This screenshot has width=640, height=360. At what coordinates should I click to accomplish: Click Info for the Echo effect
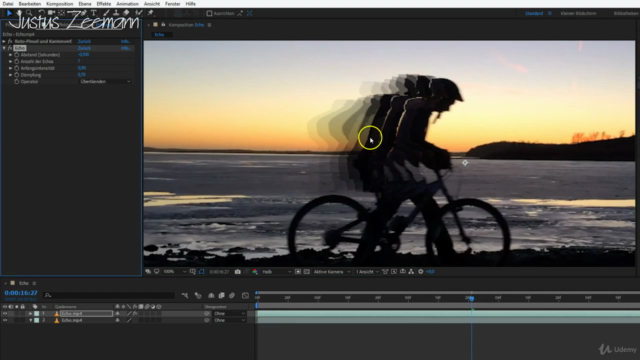coord(125,48)
